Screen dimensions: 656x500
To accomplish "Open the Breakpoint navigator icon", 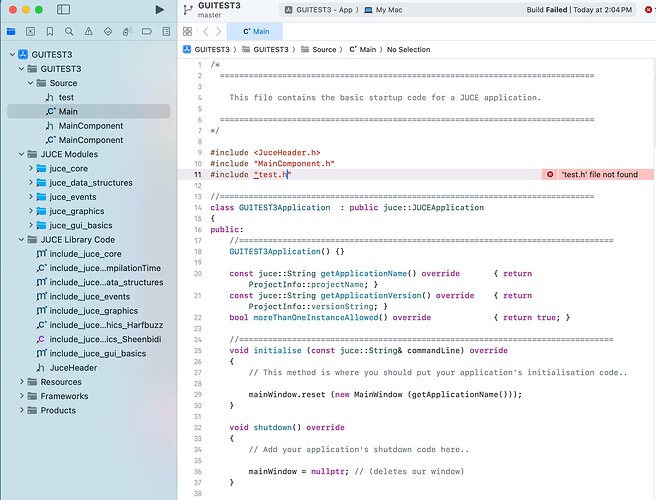I will 147,31.
